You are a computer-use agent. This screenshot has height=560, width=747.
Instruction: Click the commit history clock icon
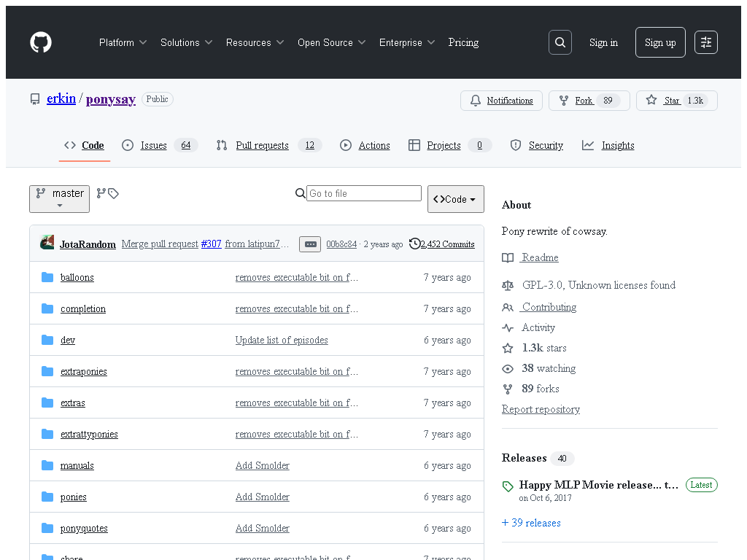(x=414, y=244)
